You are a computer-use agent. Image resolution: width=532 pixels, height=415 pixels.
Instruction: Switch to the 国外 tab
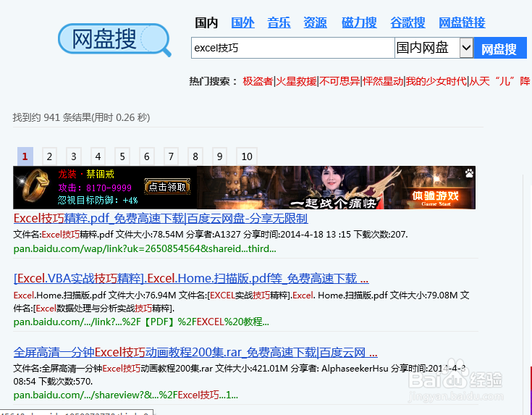243,23
